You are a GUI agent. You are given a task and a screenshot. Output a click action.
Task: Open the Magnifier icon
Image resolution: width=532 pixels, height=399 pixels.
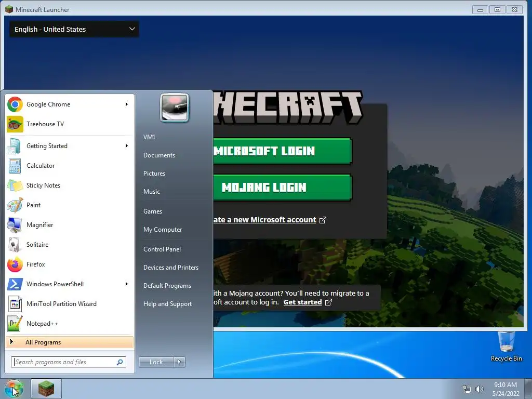point(15,224)
